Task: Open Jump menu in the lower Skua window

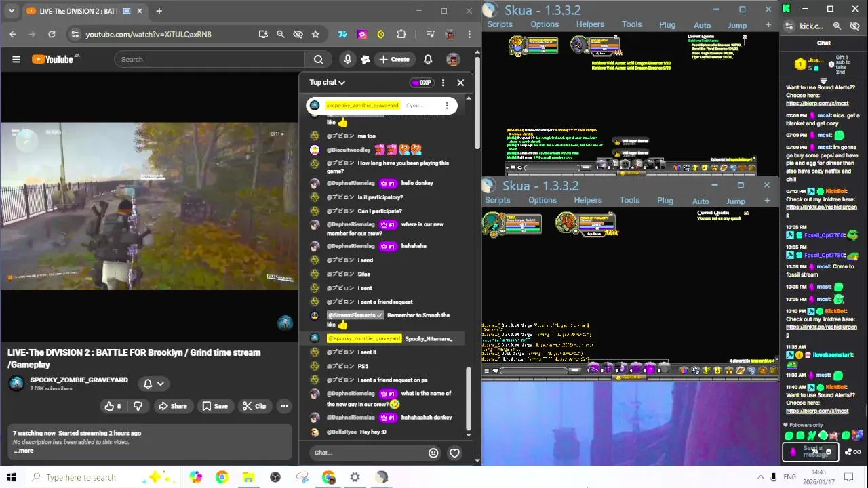Action: 736,201
